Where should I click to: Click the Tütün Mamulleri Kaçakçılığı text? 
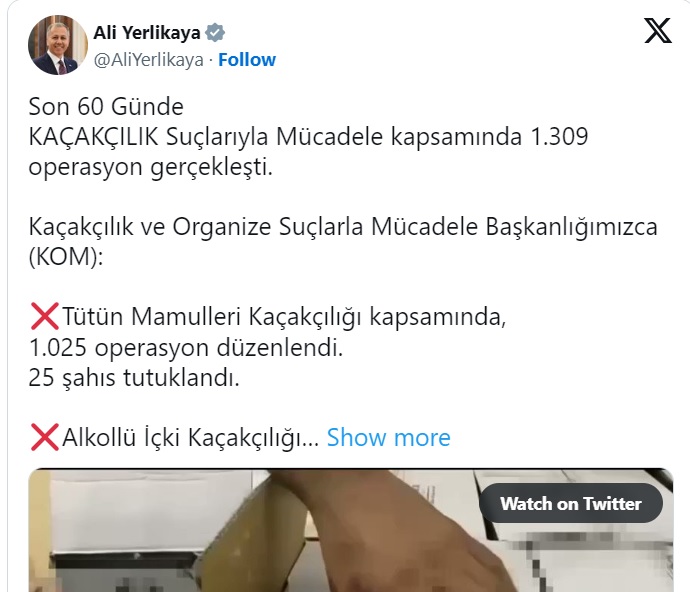click(284, 317)
